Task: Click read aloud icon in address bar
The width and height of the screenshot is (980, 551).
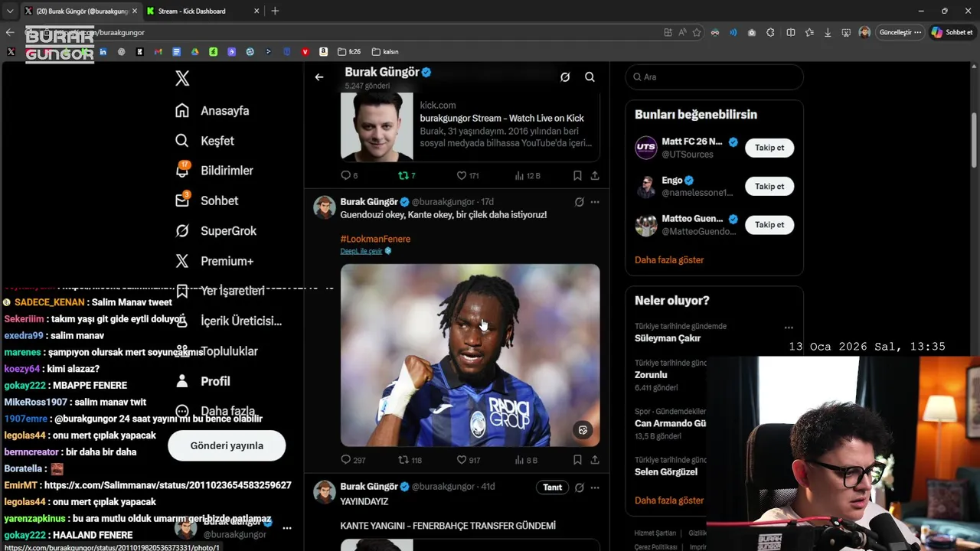Action: point(682,32)
